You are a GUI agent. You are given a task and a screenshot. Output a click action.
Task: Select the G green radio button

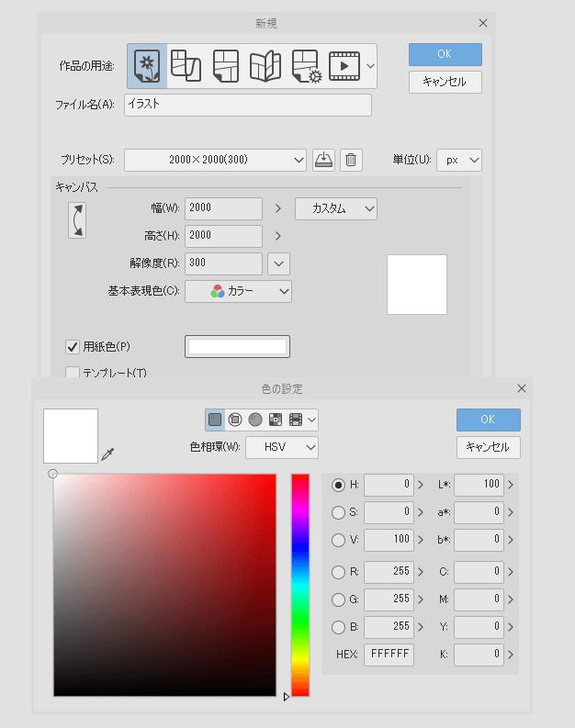(338, 599)
